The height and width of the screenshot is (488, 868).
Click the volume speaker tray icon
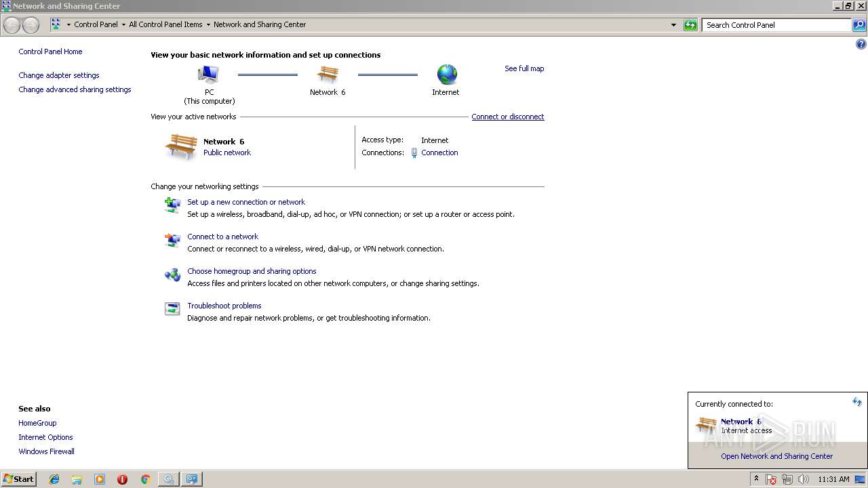(x=804, y=479)
